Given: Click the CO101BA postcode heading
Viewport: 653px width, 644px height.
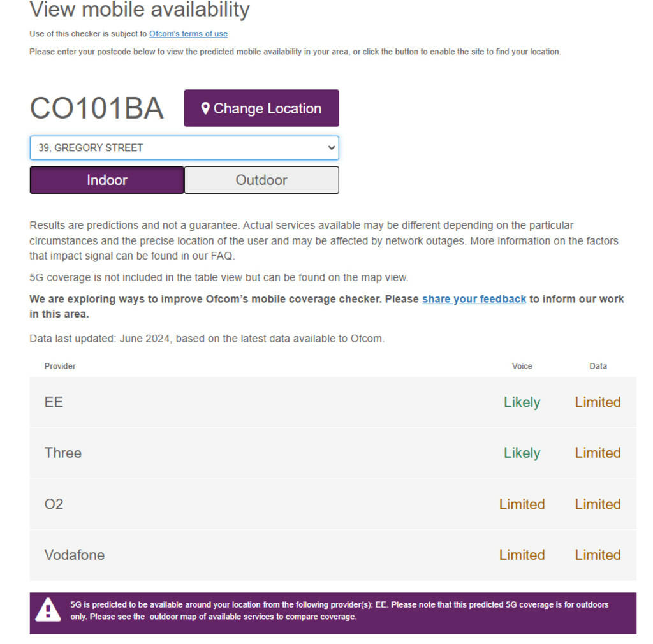Looking at the screenshot, I should (97, 108).
